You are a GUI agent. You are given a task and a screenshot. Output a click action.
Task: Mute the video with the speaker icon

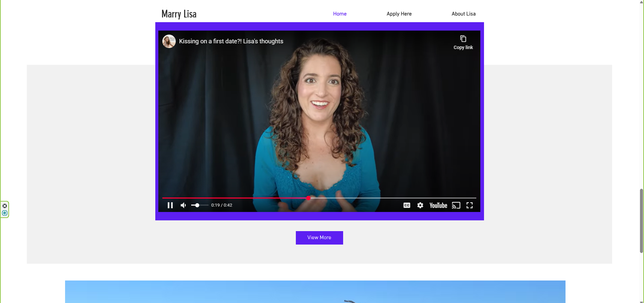coord(183,205)
